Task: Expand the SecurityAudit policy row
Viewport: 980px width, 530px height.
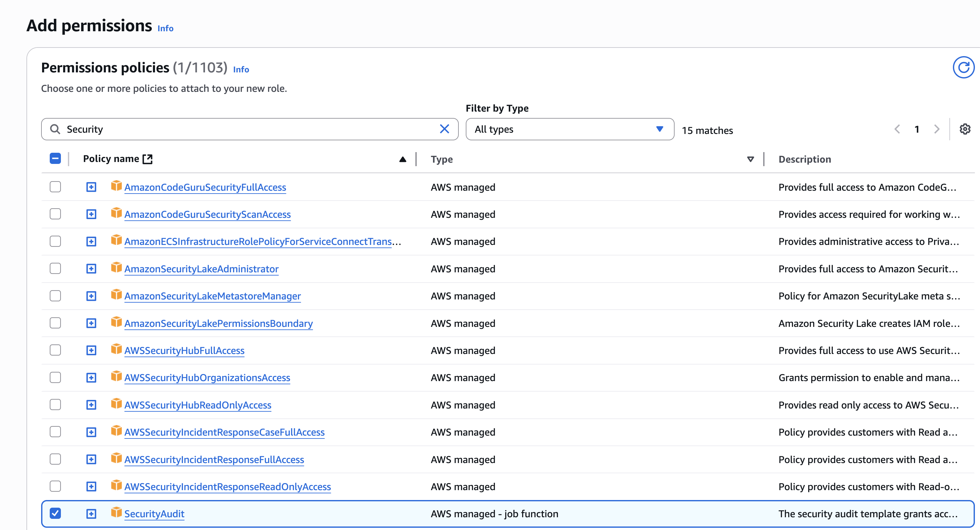Action: 91,514
